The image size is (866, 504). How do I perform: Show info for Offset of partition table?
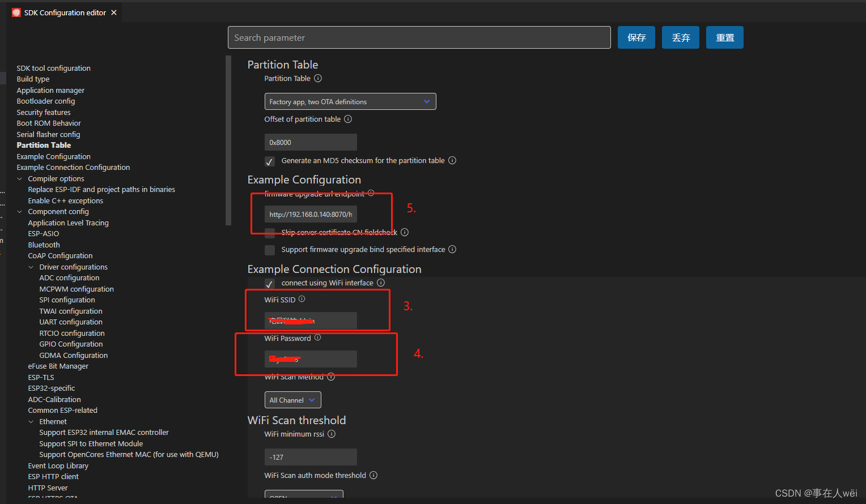tap(348, 119)
